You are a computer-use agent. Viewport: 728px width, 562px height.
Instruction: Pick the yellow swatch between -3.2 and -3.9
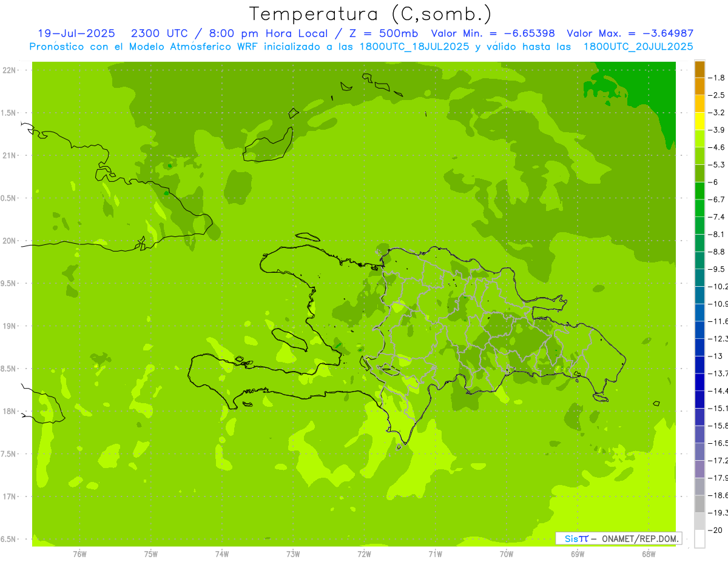(699, 121)
